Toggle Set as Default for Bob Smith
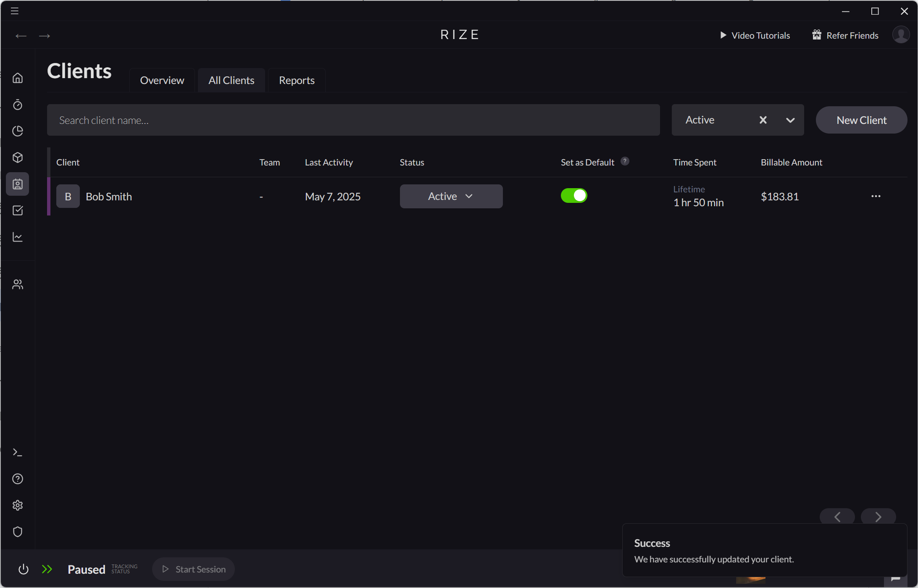Screen dimensions: 918x588 (x=574, y=195)
